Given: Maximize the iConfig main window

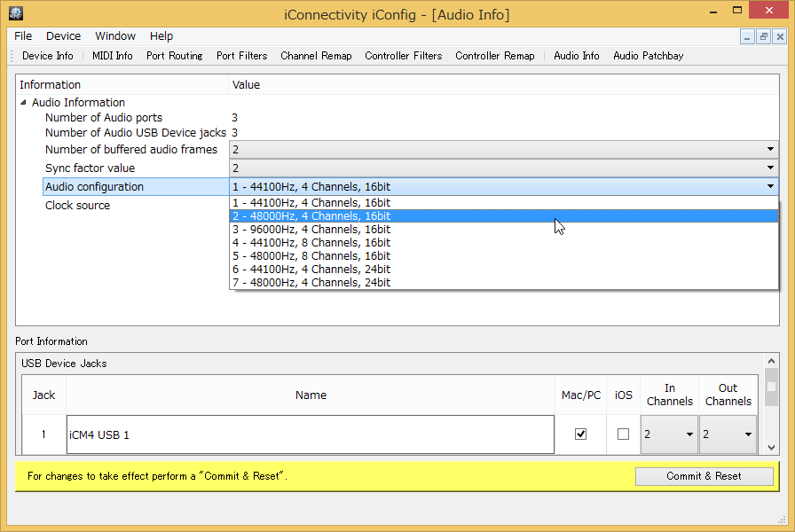Looking at the screenshot, I should 737,10.
